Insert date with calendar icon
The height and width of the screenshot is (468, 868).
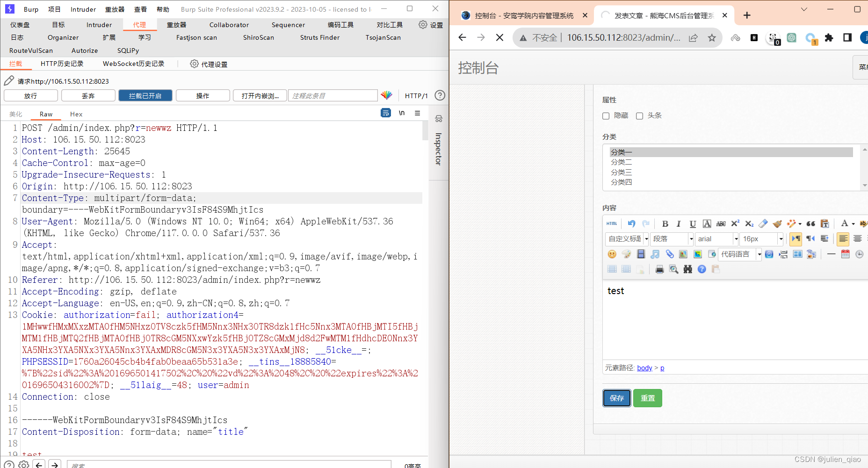[x=845, y=254]
